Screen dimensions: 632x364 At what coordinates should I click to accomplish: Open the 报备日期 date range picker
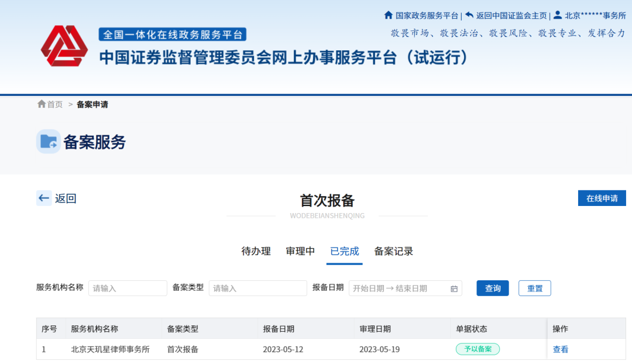pyautogui.click(x=405, y=289)
